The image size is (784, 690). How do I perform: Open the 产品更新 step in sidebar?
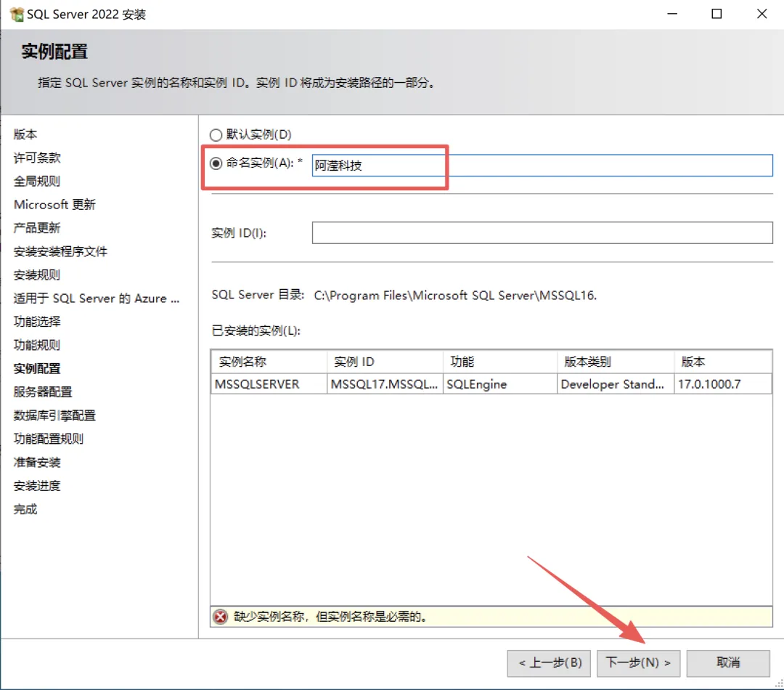(37, 228)
